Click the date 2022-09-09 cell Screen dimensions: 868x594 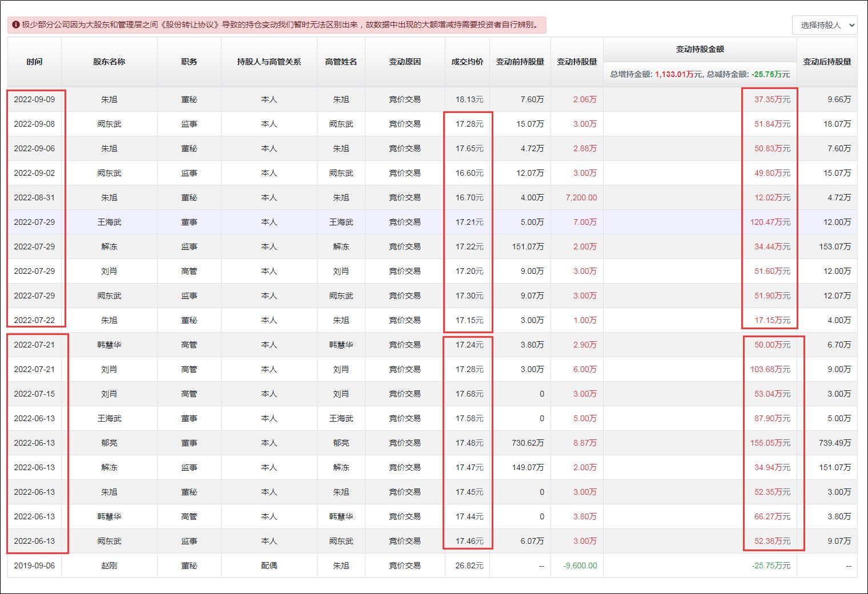point(35,99)
